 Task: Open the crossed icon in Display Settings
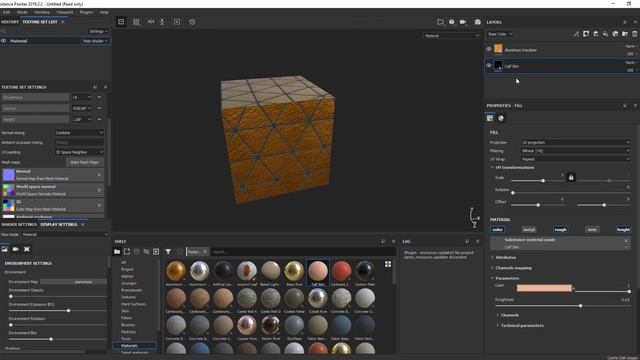pos(27,249)
